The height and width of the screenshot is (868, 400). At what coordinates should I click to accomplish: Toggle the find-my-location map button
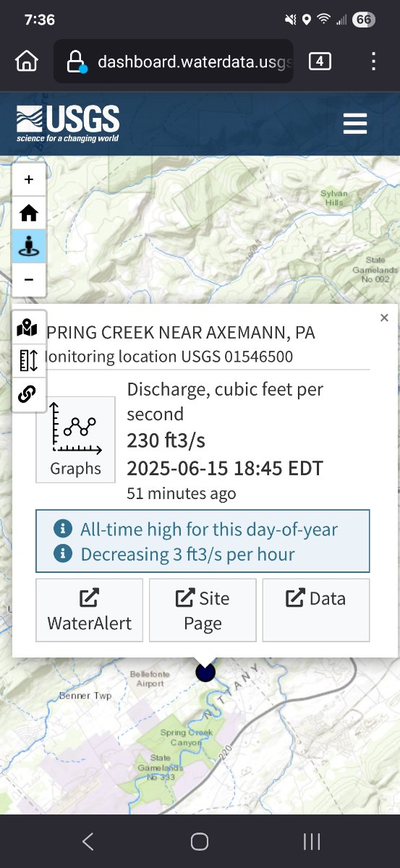29,247
